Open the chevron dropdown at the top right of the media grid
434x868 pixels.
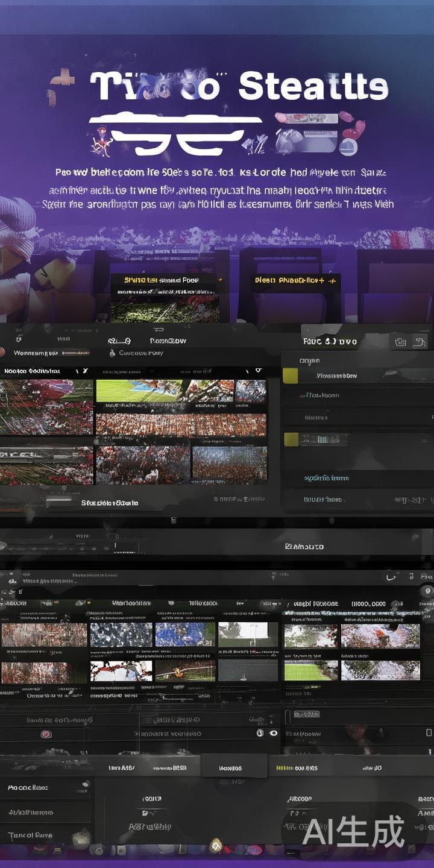258,370
